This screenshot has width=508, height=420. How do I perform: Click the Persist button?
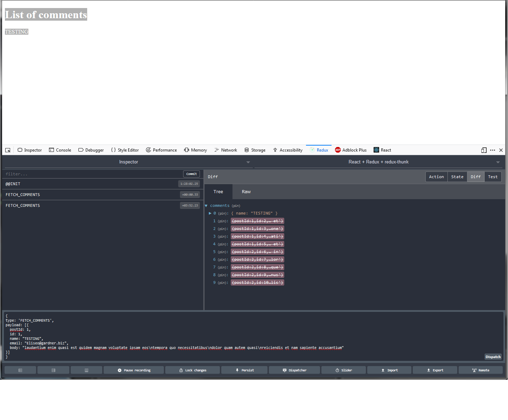(x=244, y=370)
